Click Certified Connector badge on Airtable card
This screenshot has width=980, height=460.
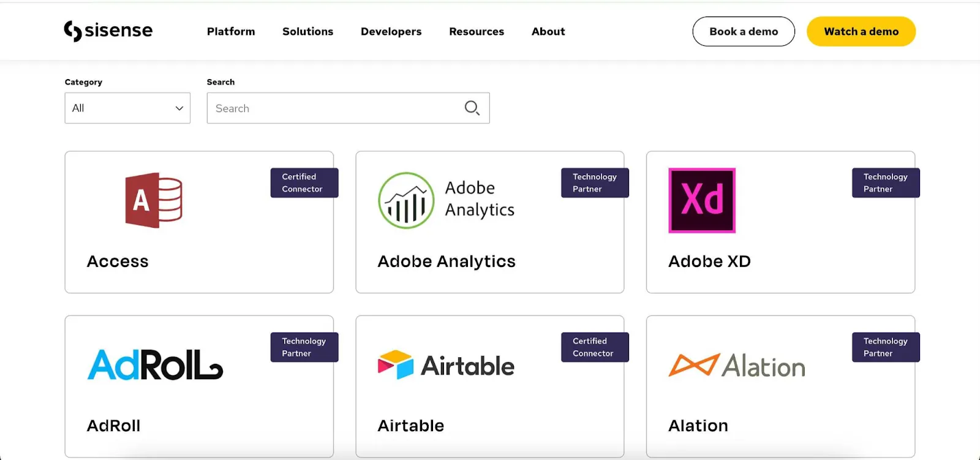point(595,347)
